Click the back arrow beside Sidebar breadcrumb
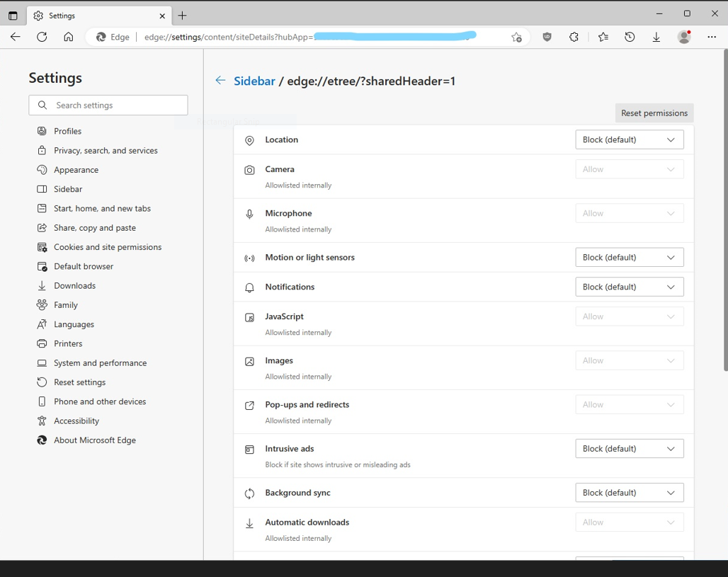Screen dimensions: 728x577 [220, 81]
